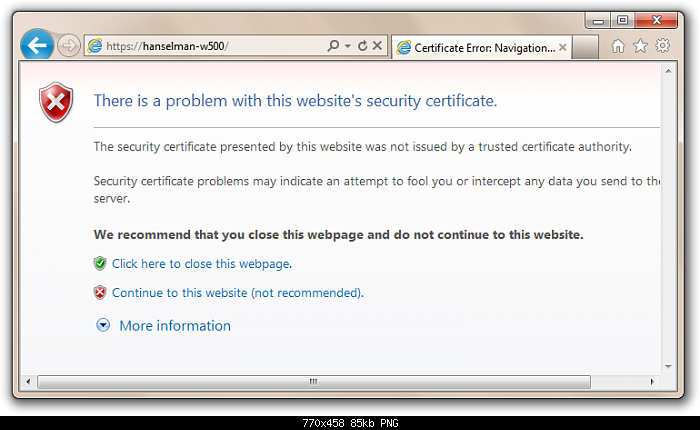Click the search magnifier in address bar
Screen dimensions: 700x430
click(333, 46)
